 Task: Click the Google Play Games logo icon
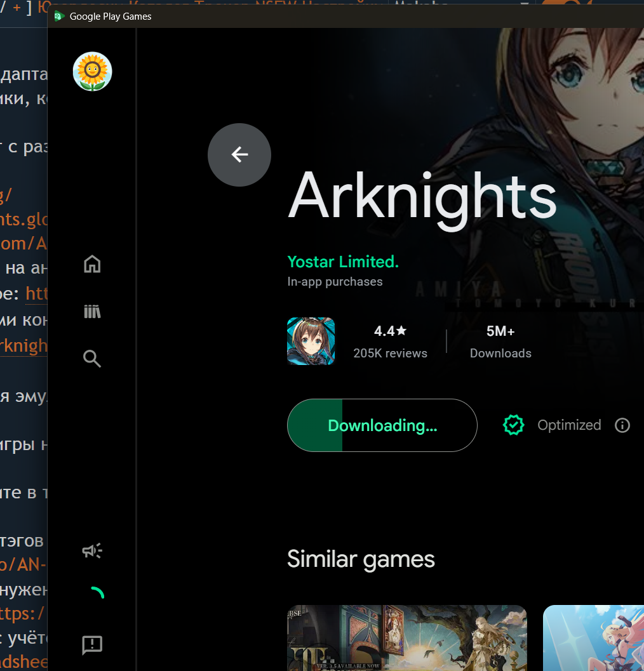click(x=59, y=17)
